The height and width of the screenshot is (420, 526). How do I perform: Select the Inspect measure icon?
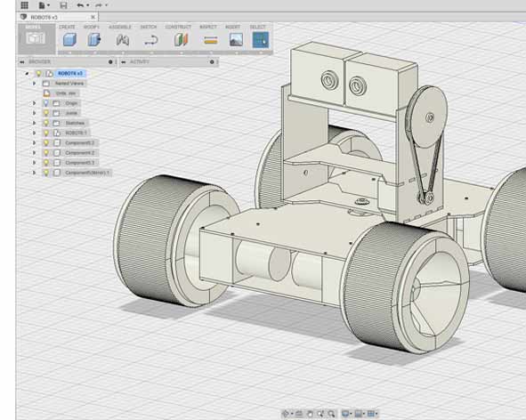point(211,41)
